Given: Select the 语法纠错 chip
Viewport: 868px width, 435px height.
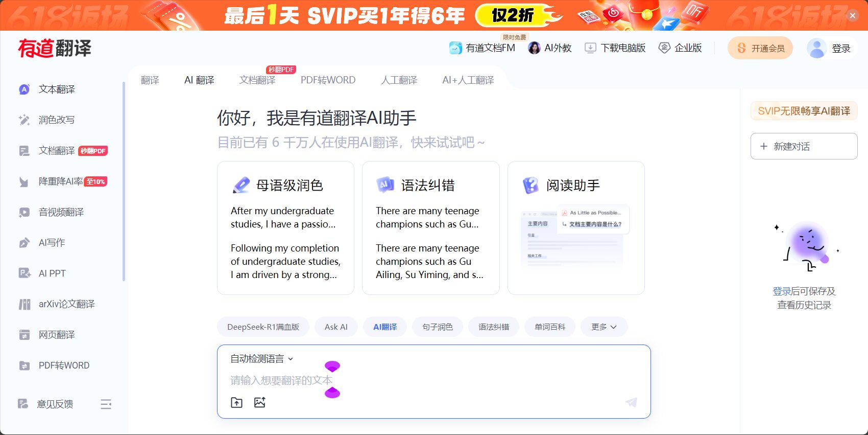Looking at the screenshot, I should tap(494, 327).
